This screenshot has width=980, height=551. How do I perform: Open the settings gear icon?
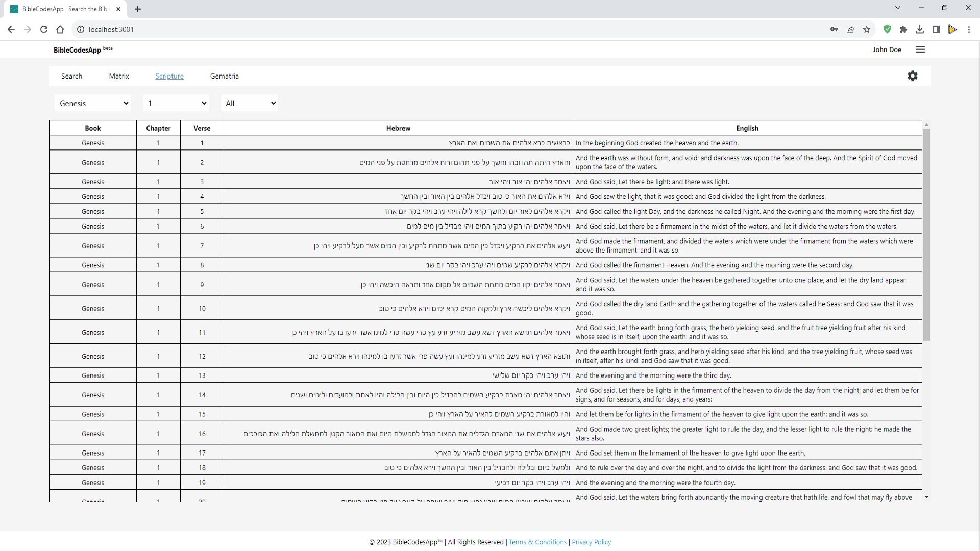[913, 76]
